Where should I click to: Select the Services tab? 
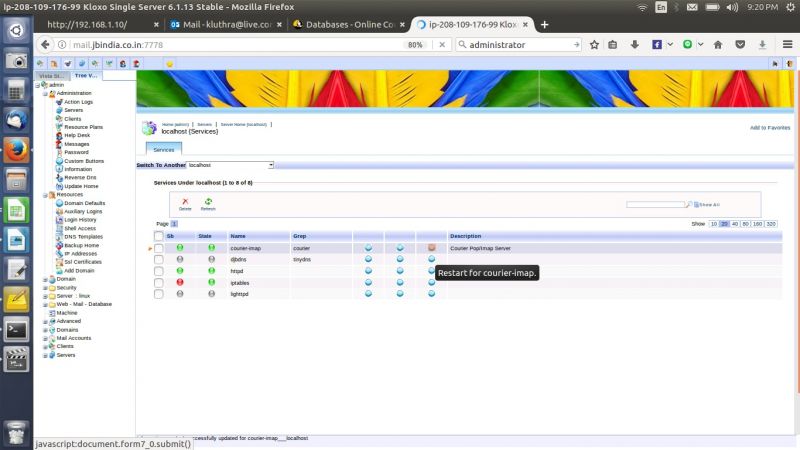click(164, 149)
